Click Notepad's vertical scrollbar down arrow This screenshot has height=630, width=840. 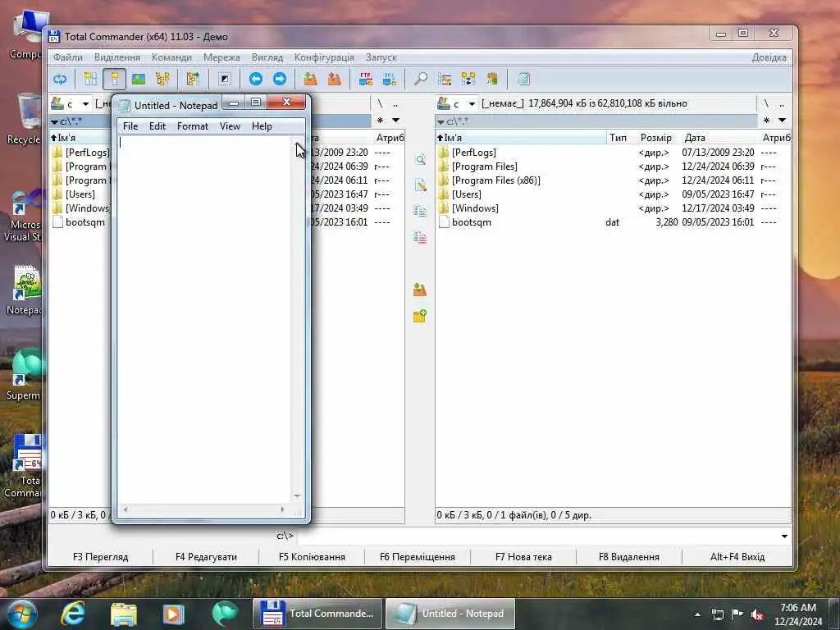click(297, 496)
